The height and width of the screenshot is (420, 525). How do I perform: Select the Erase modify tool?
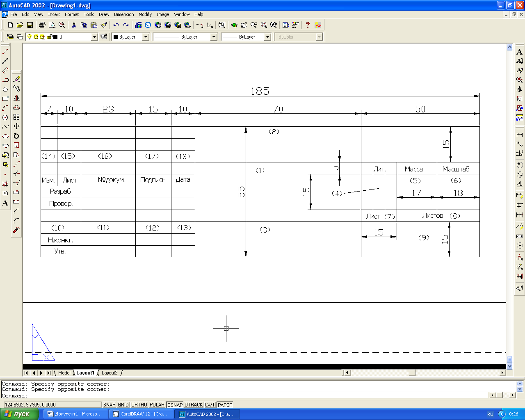16,79
